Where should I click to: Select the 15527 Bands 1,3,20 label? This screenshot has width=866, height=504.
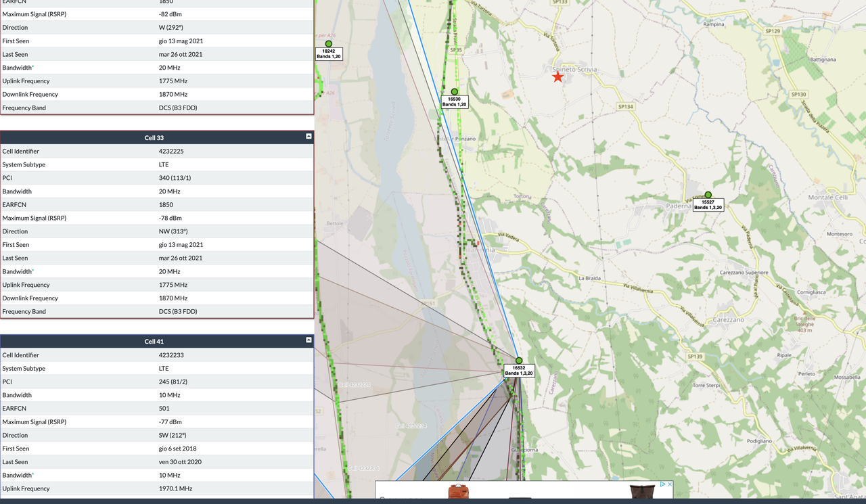[708, 204]
